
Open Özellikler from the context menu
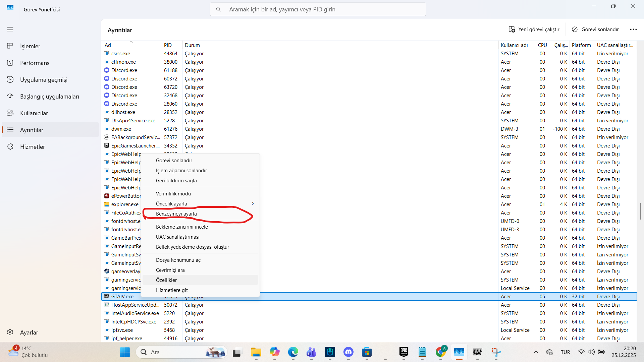(200, 280)
